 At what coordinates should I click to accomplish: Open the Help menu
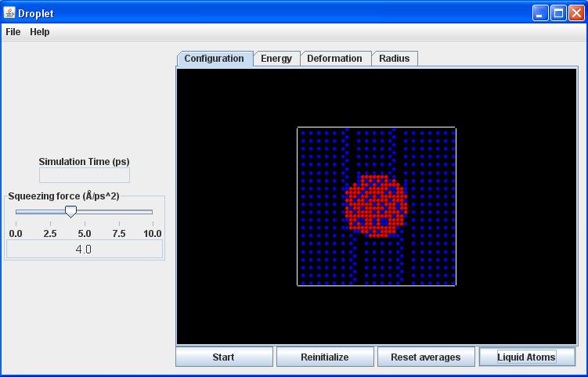click(x=40, y=32)
